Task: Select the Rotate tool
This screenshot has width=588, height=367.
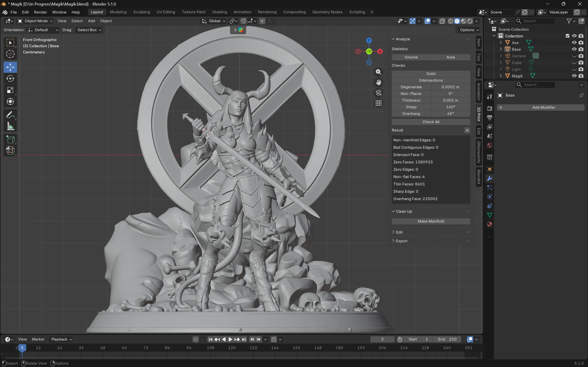Action: click(x=10, y=79)
